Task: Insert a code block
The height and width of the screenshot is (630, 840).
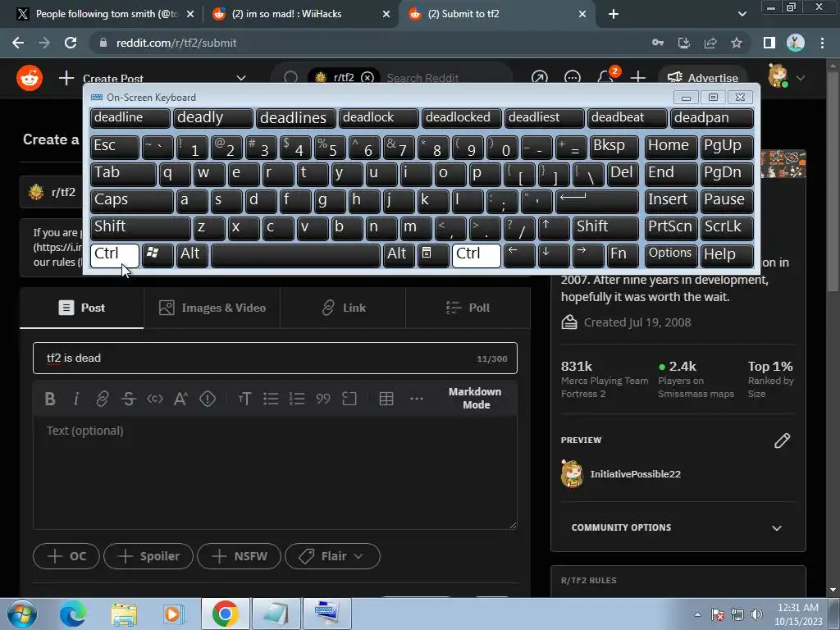Action: 349,399
